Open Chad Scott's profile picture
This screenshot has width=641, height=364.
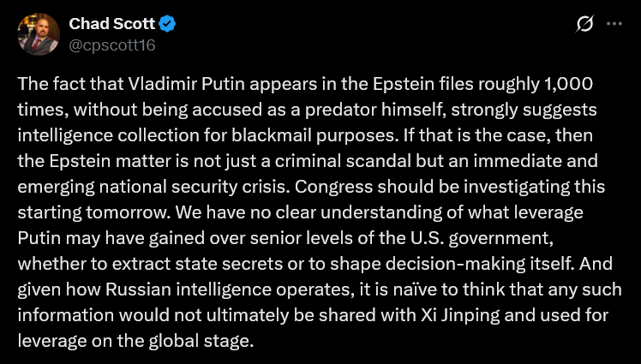(39, 35)
